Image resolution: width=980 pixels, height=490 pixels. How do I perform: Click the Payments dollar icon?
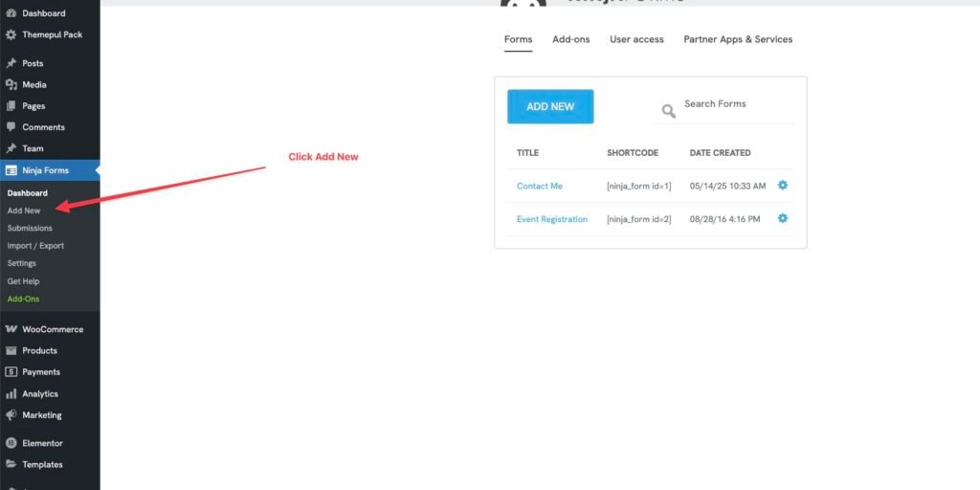11,372
